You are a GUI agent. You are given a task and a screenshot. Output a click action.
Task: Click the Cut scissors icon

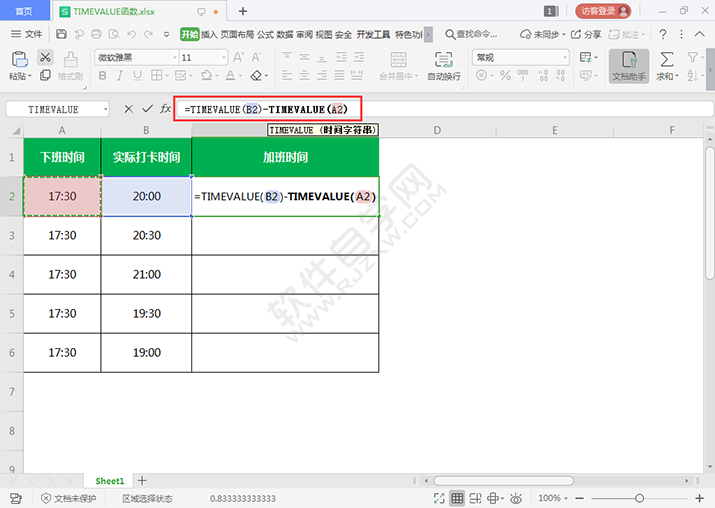[45, 57]
